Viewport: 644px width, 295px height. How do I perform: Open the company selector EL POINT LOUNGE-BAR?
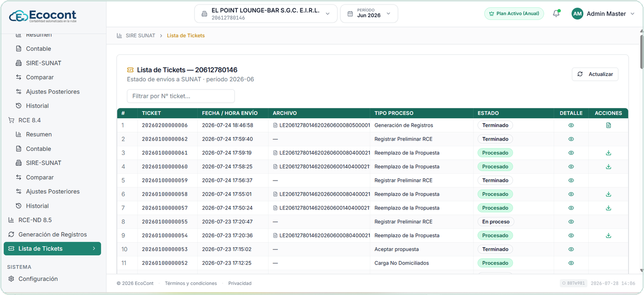pyautogui.click(x=266, y=14)
